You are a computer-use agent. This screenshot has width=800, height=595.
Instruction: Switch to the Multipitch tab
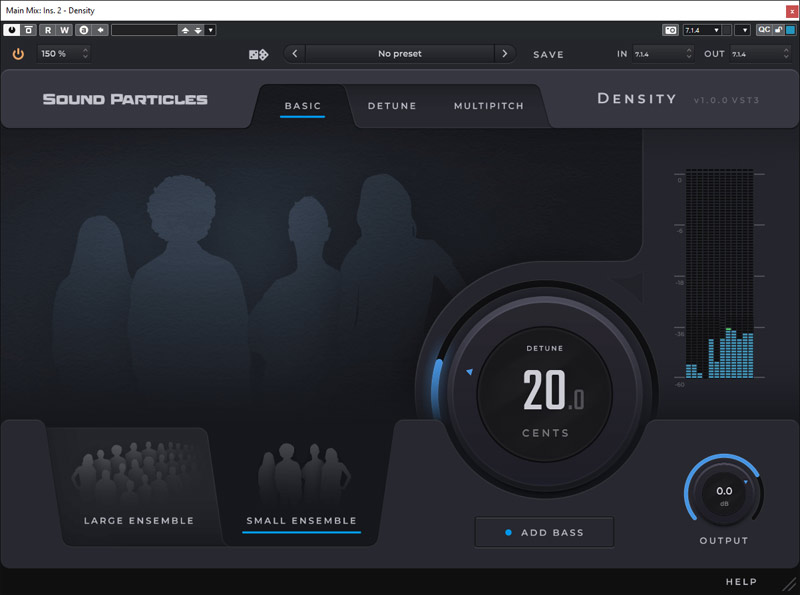tap(488, 106)
